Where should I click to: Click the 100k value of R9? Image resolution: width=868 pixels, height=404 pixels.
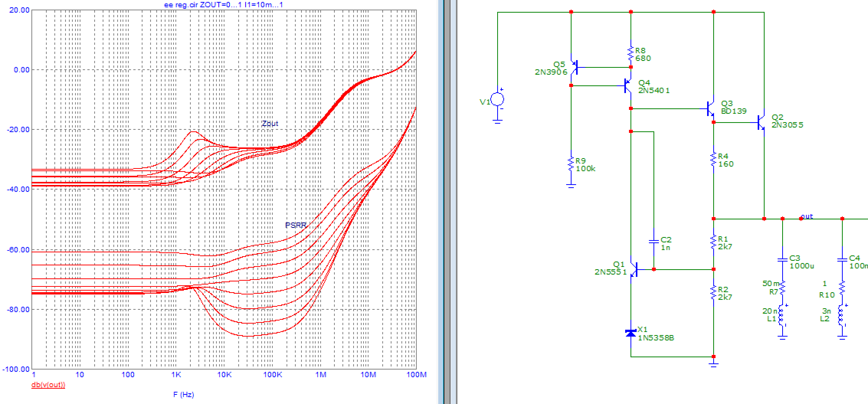(585, 168)
